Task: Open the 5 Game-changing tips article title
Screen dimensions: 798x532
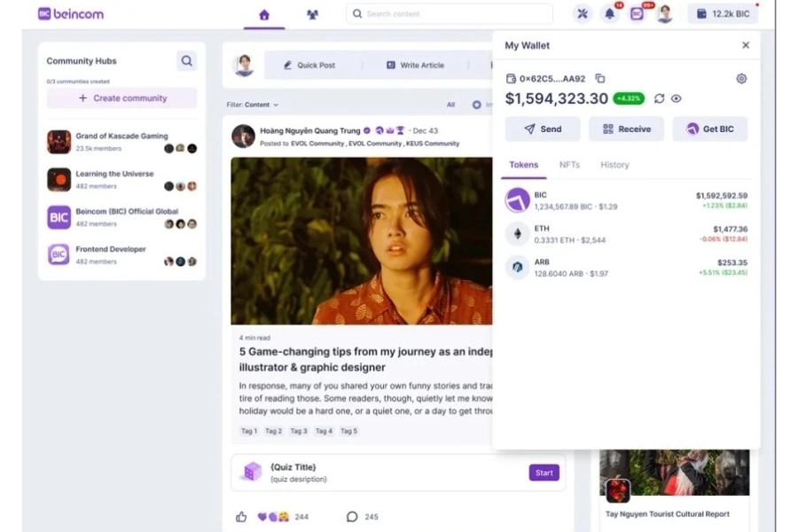Action: pyautogui.click(x=365, y=359)
